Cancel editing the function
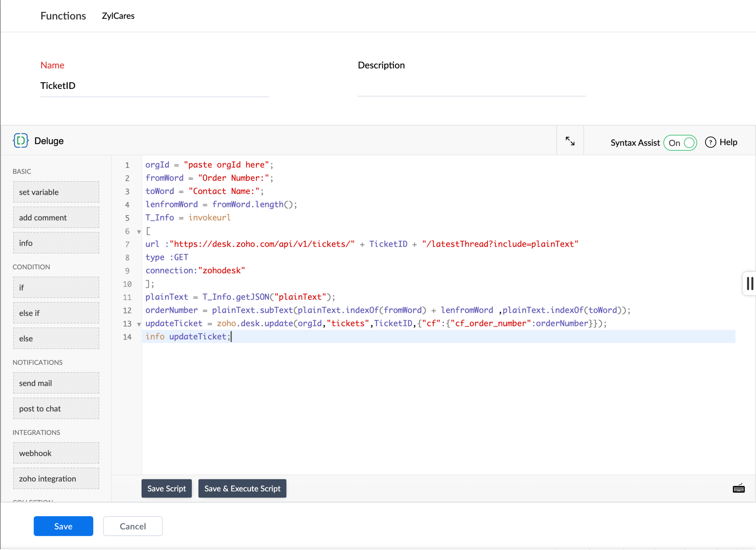This screenshot has width=756, height=550. coord(133,526)
